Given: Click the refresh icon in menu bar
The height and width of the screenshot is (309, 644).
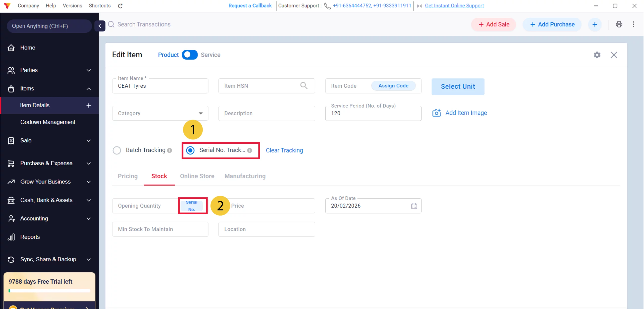Looking at the screenshot, I should click(x=120, y=6).
